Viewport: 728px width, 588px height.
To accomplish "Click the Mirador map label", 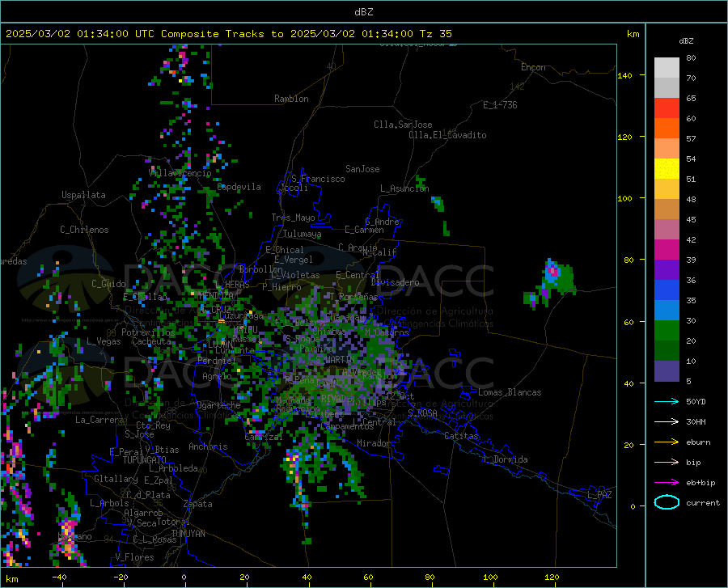I will tap(373, 443).
